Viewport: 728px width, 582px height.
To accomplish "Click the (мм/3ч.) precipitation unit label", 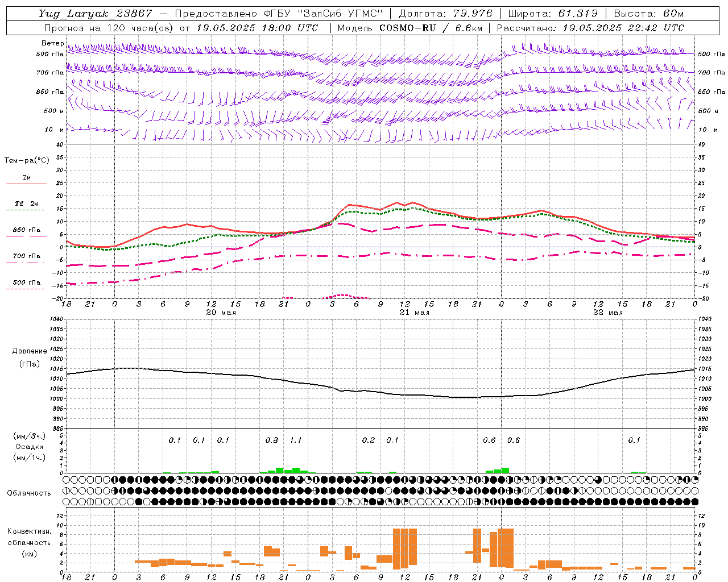I will 30,436.
